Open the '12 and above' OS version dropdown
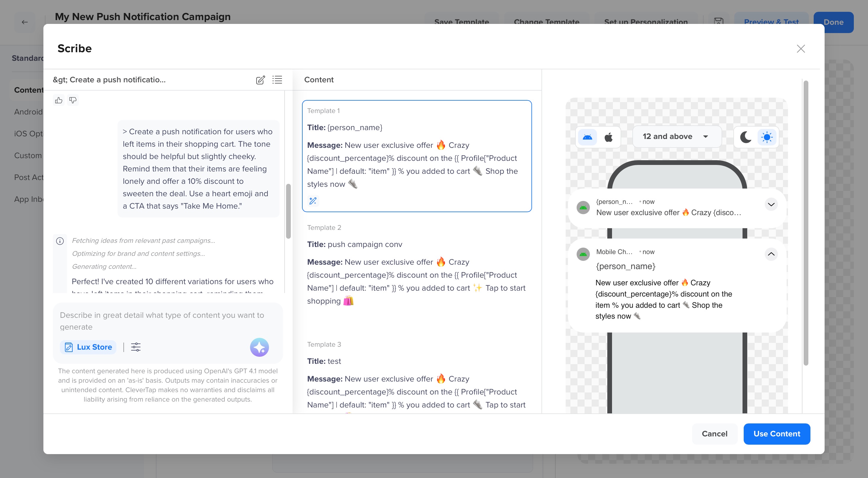Screen dimensions: 868x478 (x=677, y=136)
